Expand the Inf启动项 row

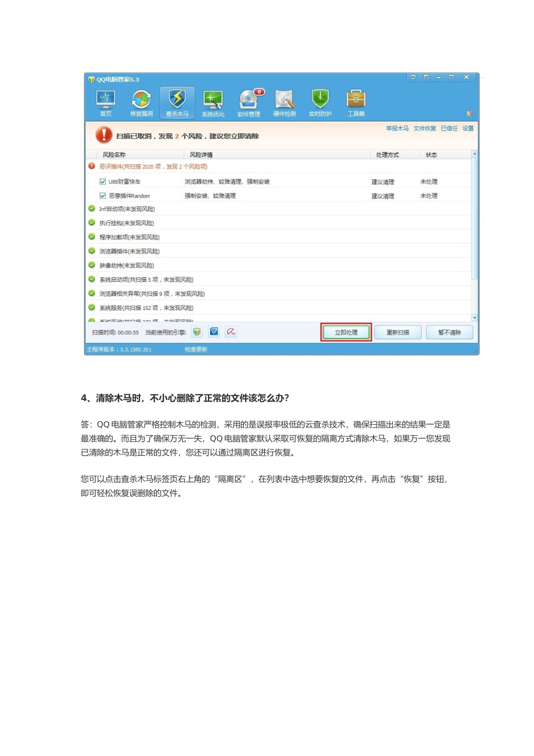point(278,209)
